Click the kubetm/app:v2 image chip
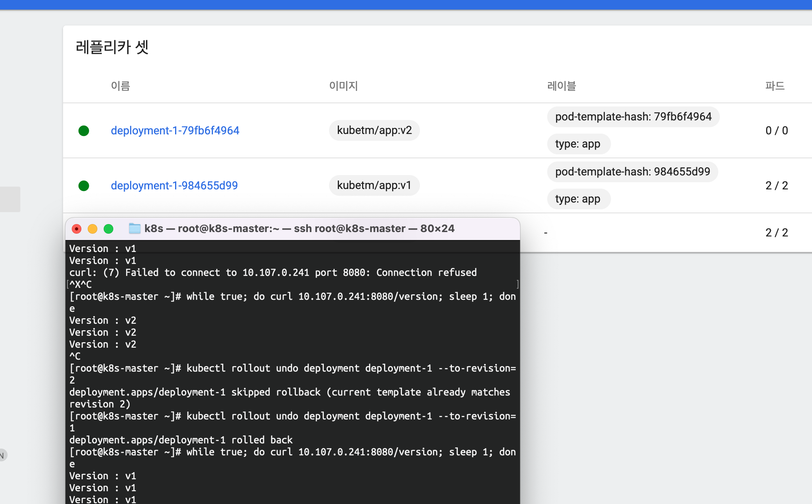This screenshot has width=812, height=504. (x=374, y=130)
